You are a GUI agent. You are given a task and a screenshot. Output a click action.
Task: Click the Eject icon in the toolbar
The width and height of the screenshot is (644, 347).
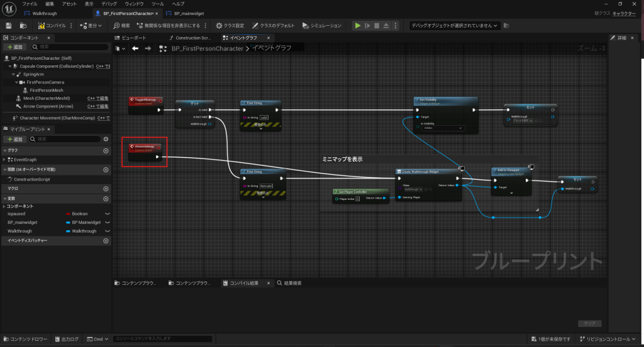pos(386,26)
